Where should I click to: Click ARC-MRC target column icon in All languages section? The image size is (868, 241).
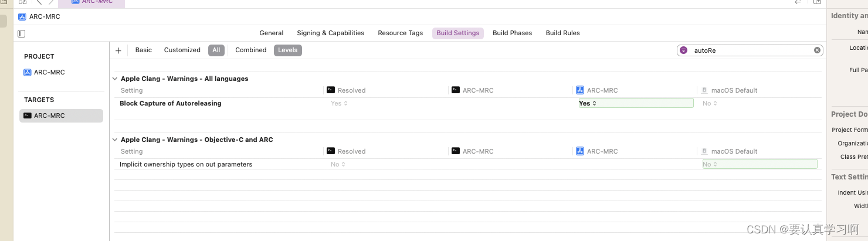[x=455, y=90]
